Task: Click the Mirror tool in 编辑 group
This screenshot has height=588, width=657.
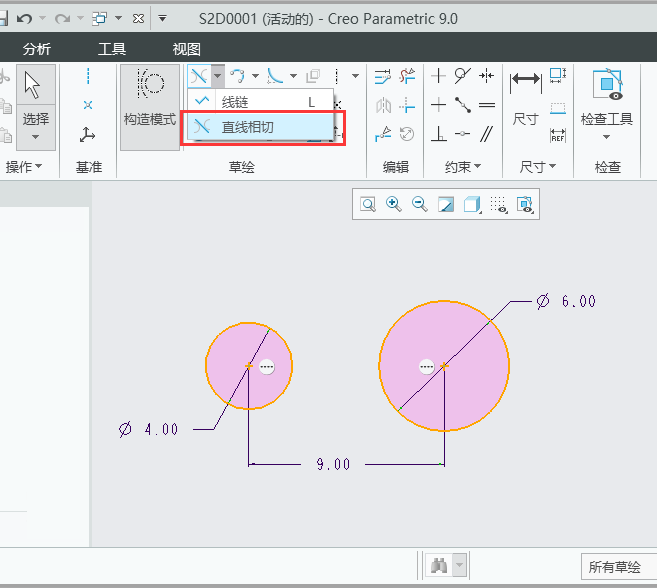Action: point(383,106)
